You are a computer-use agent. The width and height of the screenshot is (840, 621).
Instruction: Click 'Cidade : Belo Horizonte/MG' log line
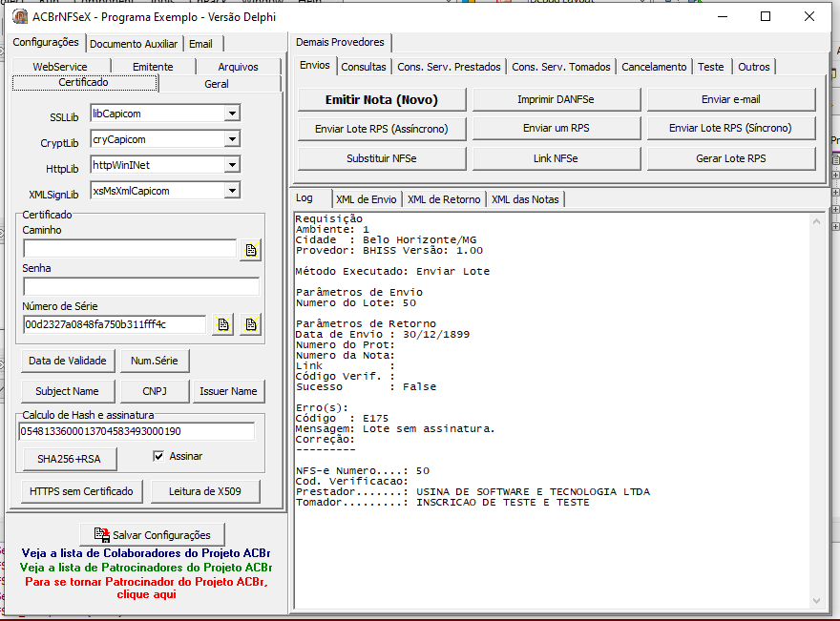tap(386, 239)
